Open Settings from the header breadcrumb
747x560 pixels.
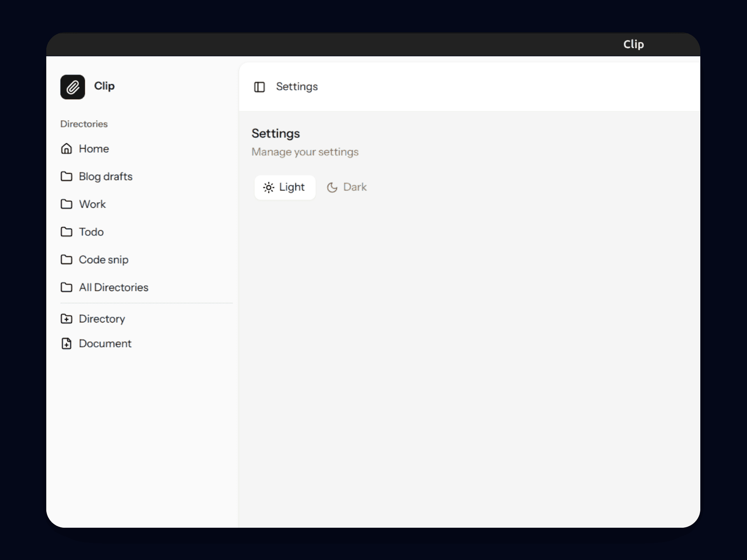click(296, 87)
